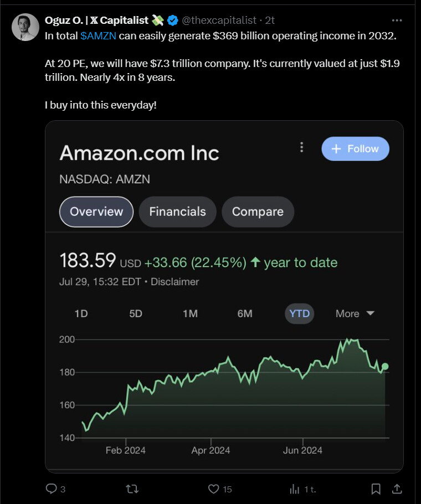
Task: Bookmark this tweet
Action: (376, 489)
